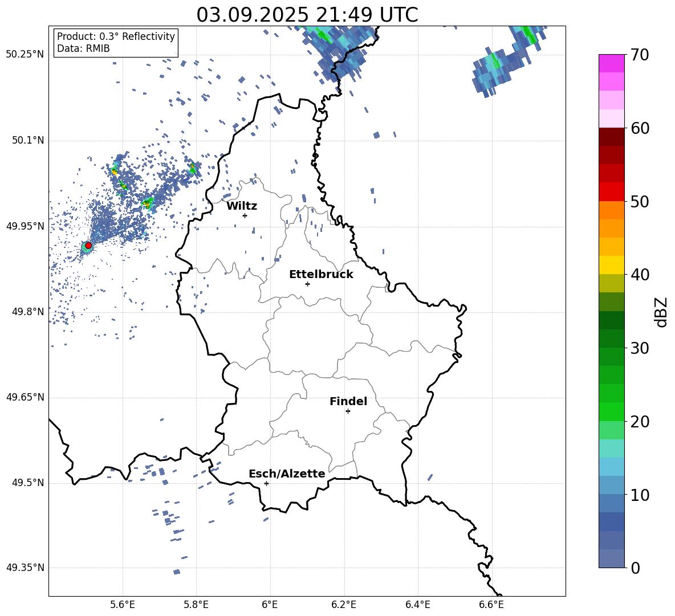Click the 20 value on the colorbar
This screenshot has width=675, height=616.
point(640,422)
